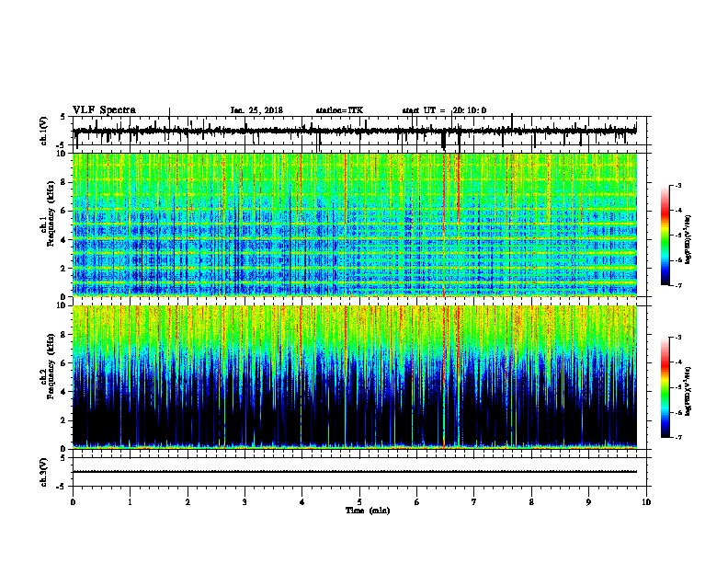
Task: Click the ch.2 spectrogram "2" kHz tick label
Action: [x=64, y=420]
